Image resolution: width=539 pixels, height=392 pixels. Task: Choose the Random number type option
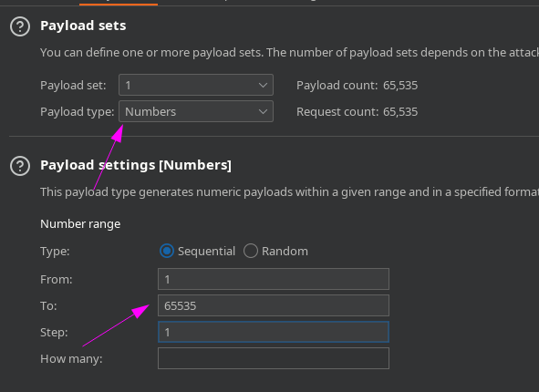point(251,251)
